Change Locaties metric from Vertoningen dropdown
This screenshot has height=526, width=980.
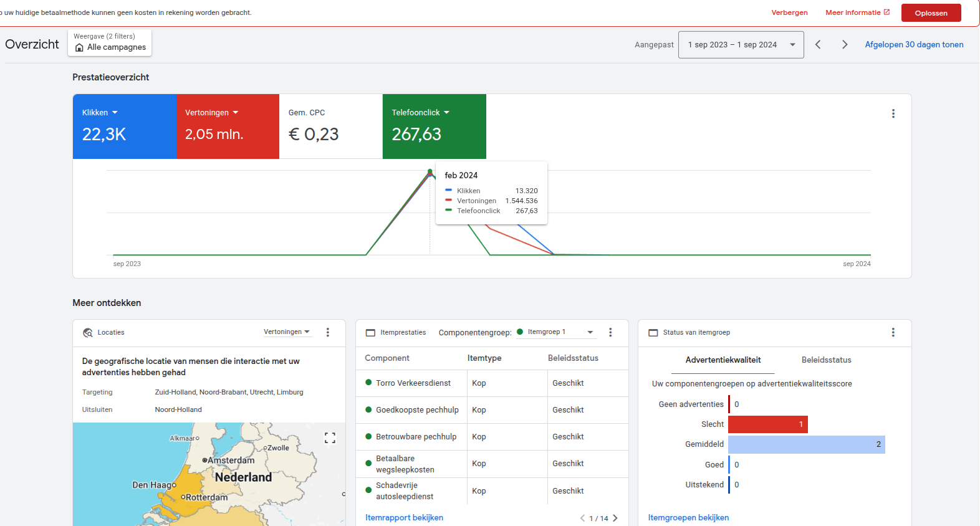point(287,332)
